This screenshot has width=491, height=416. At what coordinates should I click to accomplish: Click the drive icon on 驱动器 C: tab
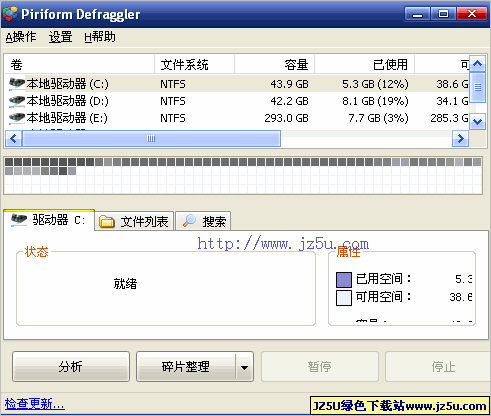pyautogui.click(x=19, y=220)
